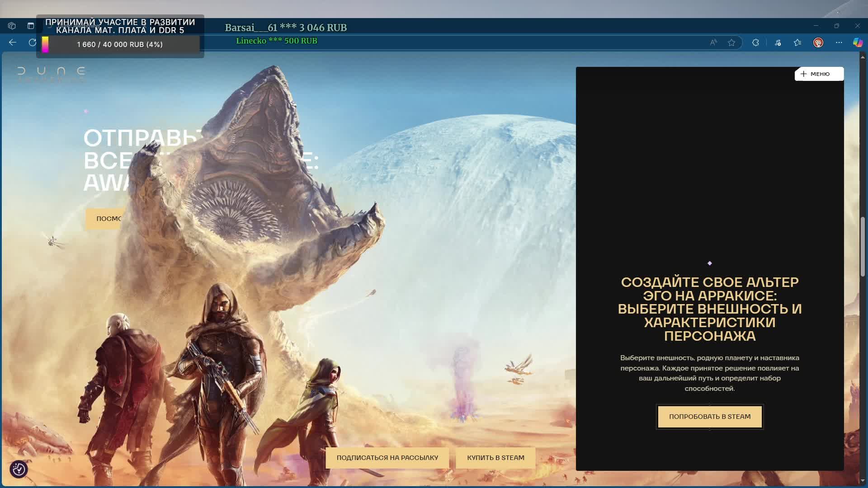Click the page vertical scrollbar thumb

click(863, 246)
